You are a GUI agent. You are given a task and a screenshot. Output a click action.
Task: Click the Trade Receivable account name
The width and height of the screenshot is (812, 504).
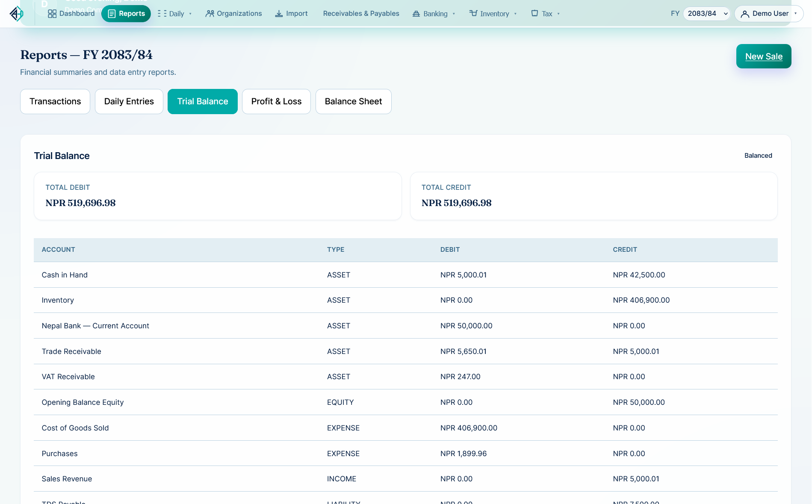[71, 351]
